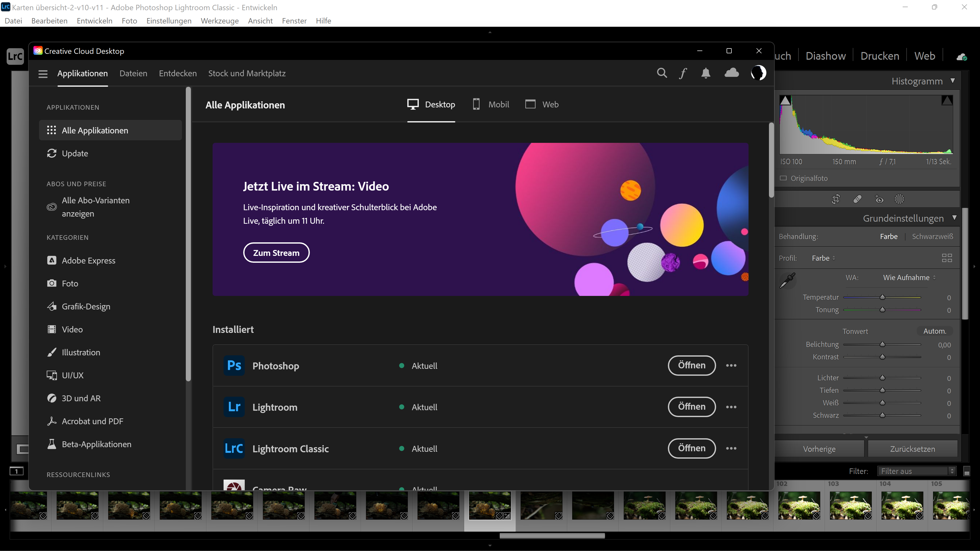Open Creative Cloud search
980x551 pixels.
coord(662,73)
